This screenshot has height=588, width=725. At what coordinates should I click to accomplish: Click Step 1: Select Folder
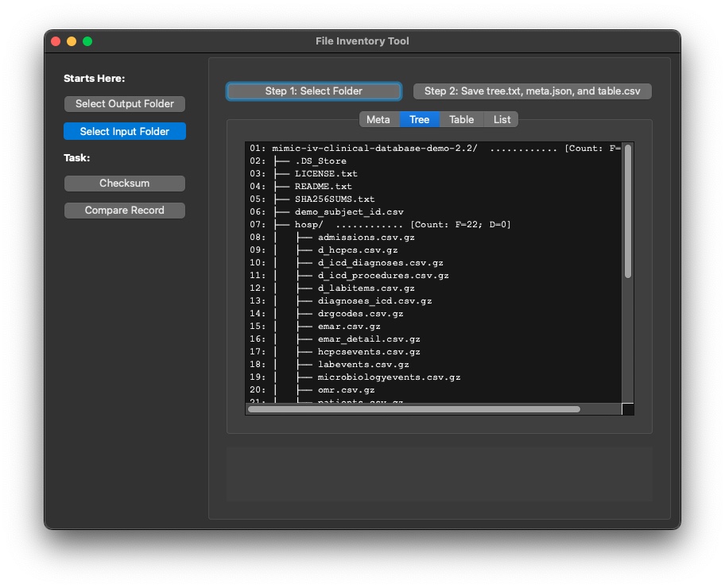pos(314,91)
